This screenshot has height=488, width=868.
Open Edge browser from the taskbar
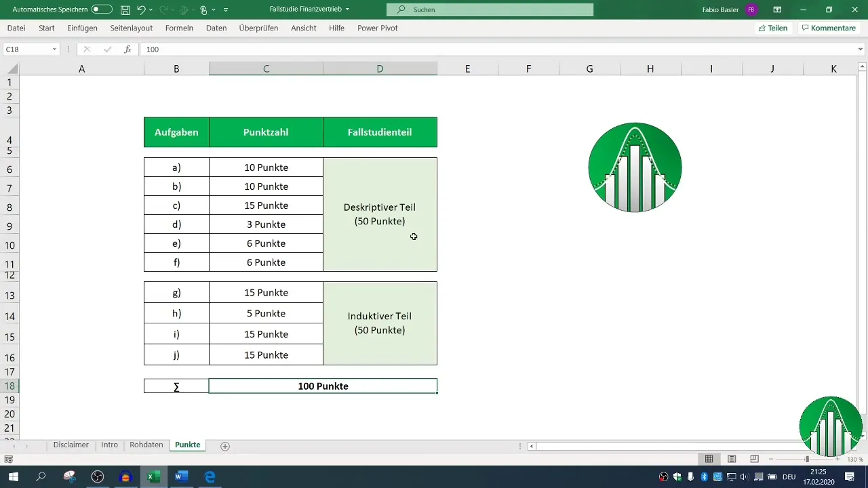pyautogui.click(x=210, y=477)
